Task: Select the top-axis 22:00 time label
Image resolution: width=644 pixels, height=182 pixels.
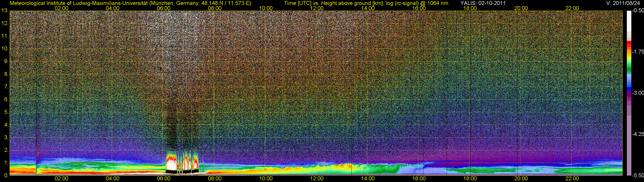Action: coord(572,8)
